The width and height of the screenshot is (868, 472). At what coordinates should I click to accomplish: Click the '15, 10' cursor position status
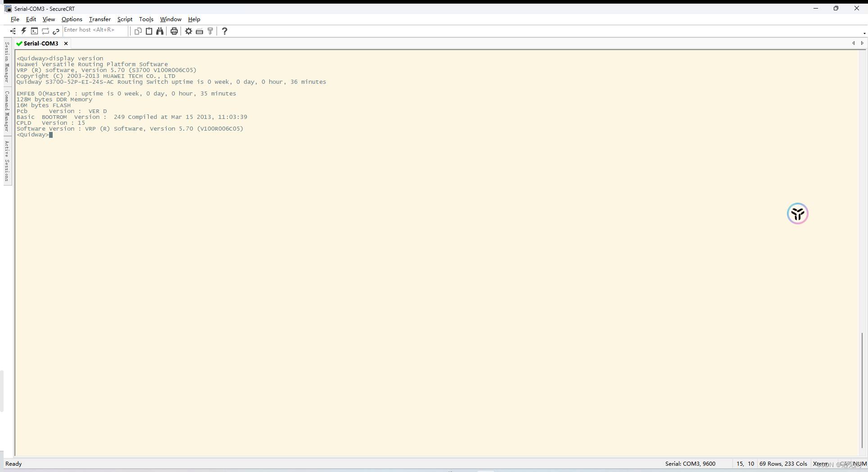(x=745, y=464)
